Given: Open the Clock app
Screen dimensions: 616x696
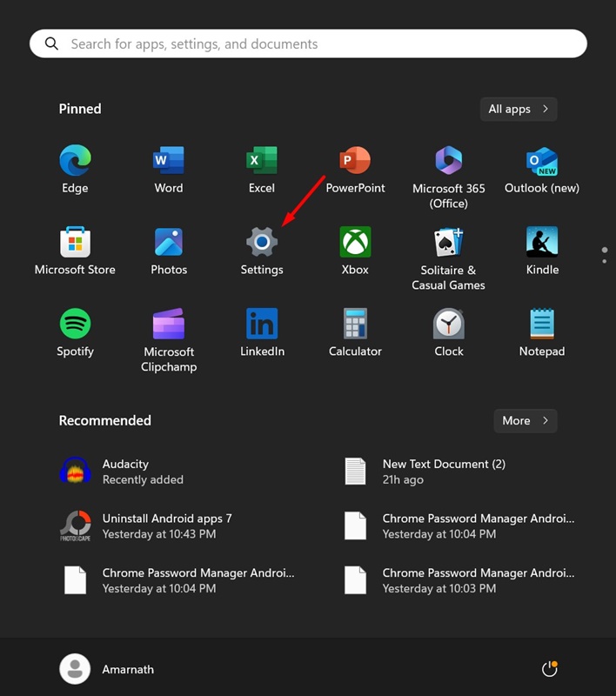Looking at the screenshot, I should (449, 324).
